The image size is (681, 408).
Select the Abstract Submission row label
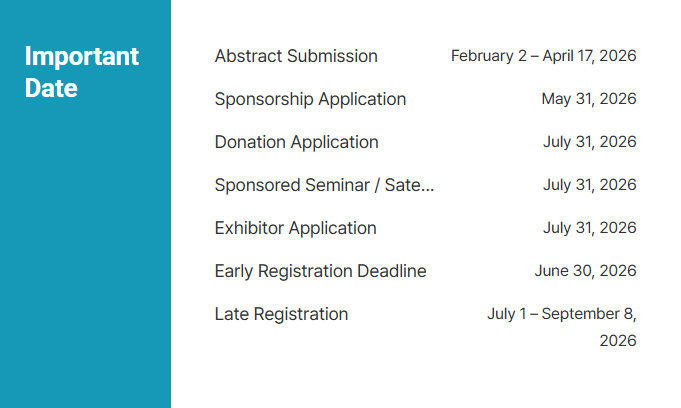[x=296, y=56]
